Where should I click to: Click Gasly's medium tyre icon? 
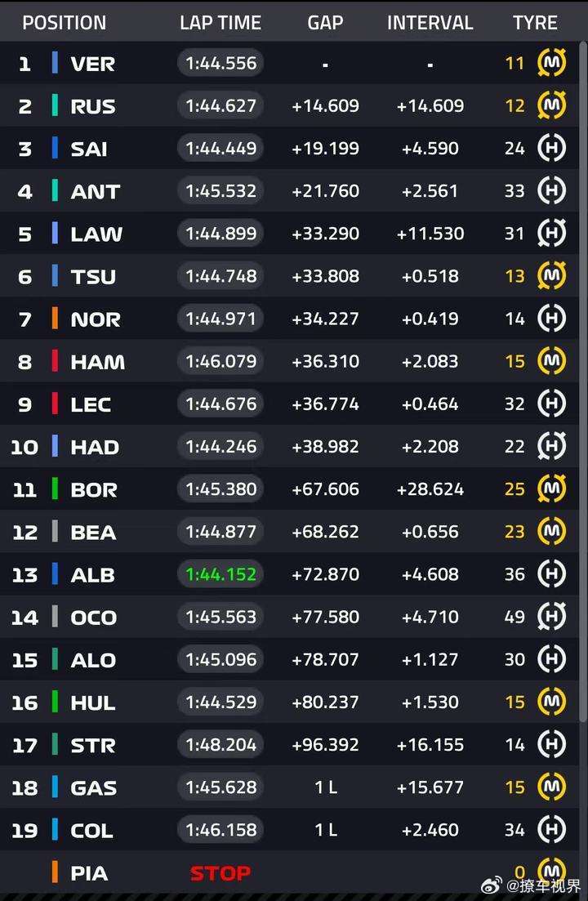551,787
